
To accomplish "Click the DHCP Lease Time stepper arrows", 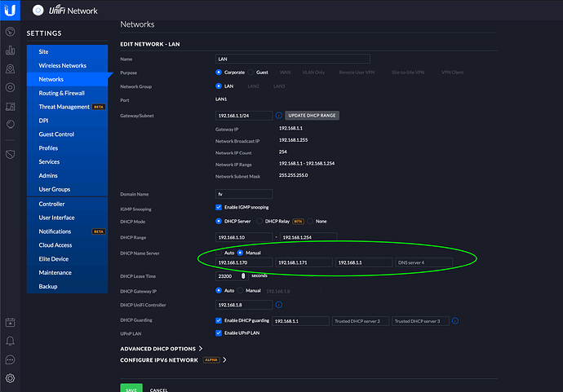I will tap(243, 276).
